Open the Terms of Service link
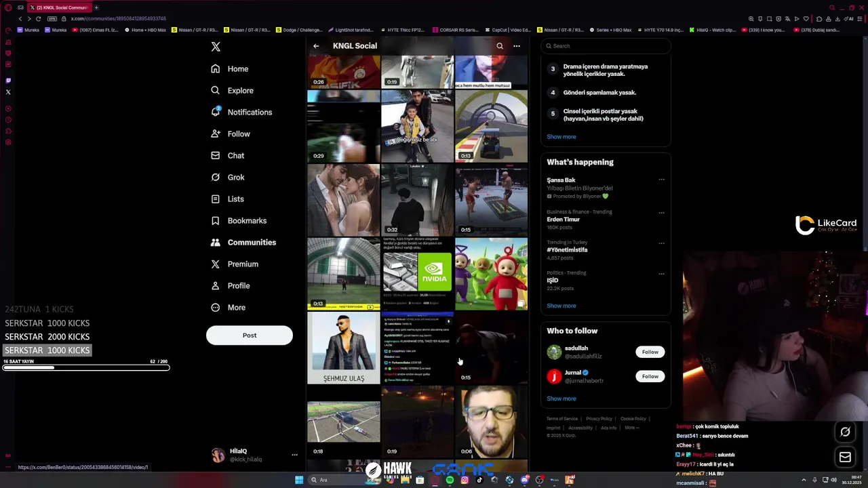 pos(562,419)
